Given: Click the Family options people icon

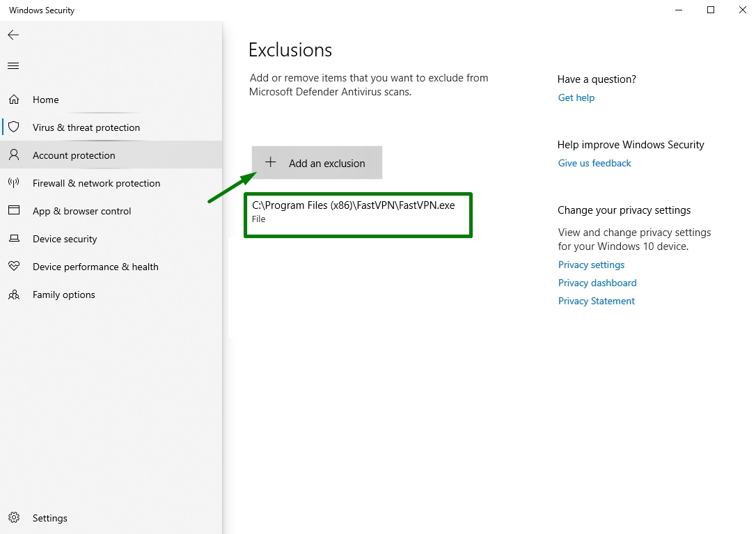Looking at the screenshot, I should click(x=14, y=295).
